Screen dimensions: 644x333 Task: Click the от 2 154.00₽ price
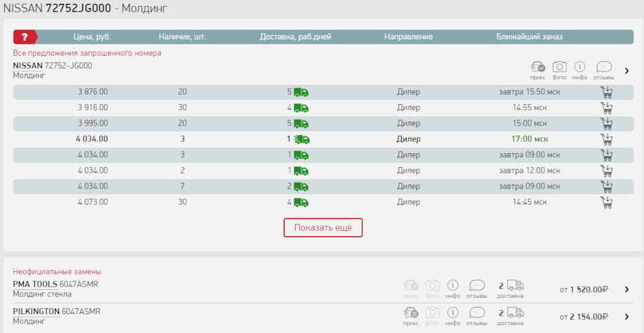coord(584,317)
